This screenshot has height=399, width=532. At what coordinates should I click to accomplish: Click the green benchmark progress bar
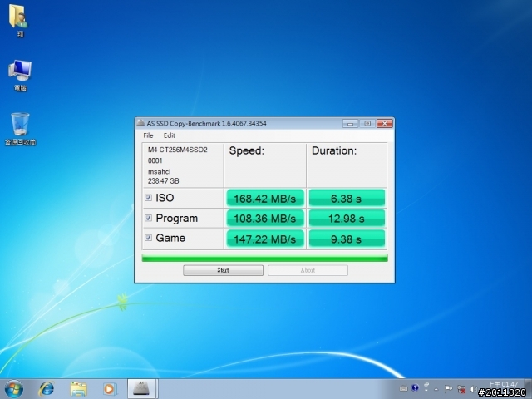pos(264,259)
